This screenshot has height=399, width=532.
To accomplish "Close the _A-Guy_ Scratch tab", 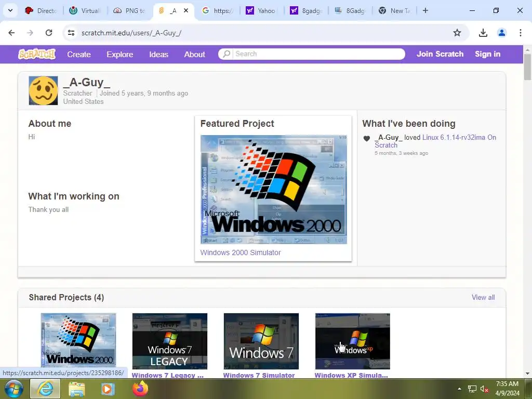I will click(186, 10).
